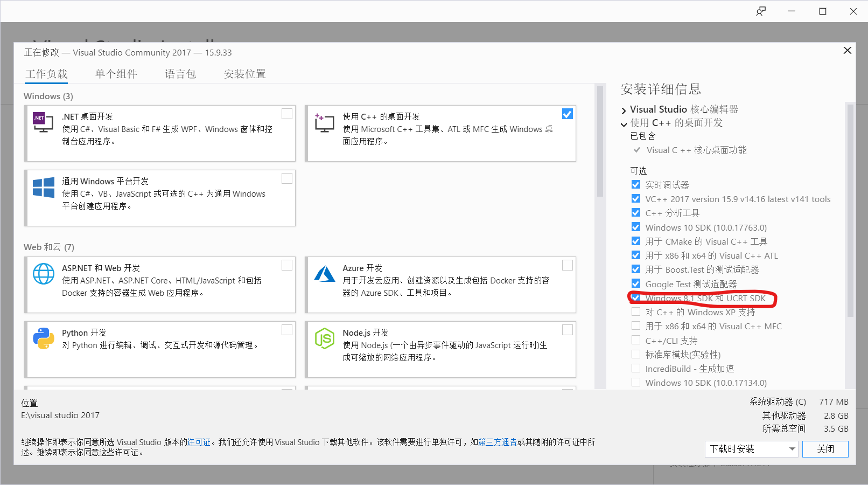Check the Node.js 开发 workload checkbox
868x485 pixels.
(568, 330)
